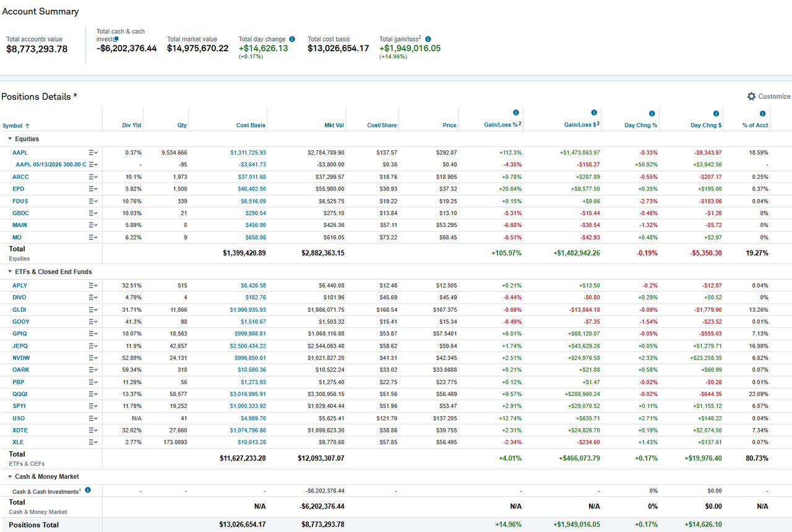The image size is (792, 532).
Task: Sort by the Gain/Loss % column header
Action: point(502,124)
